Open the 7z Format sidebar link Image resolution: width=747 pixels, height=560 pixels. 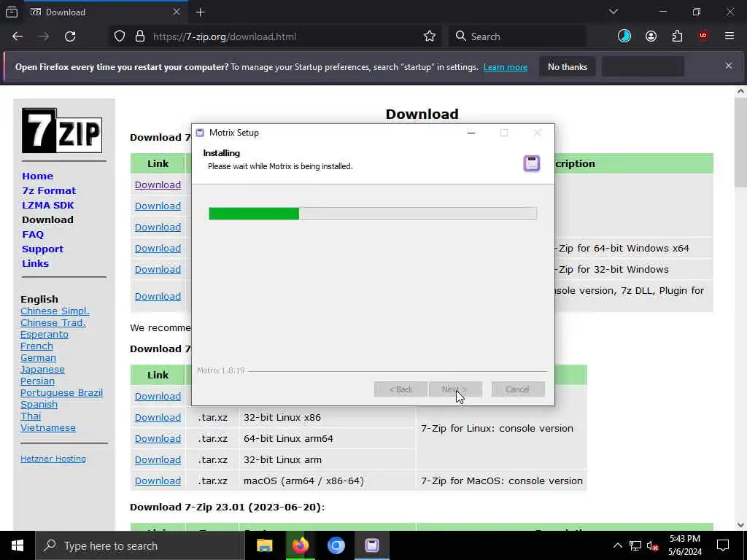click(x=49, y=190)
